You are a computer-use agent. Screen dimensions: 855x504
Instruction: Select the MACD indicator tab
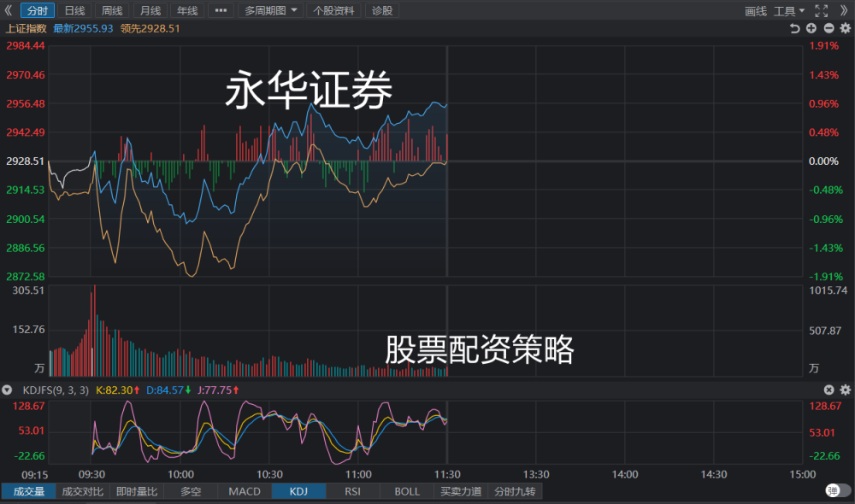click(x=245, y=491)
